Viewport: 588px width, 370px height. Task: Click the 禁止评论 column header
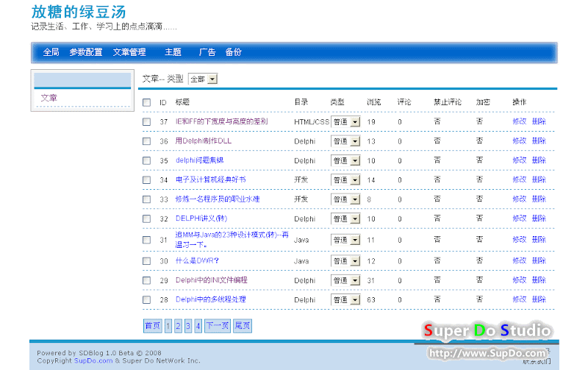[x=448, y=102]
